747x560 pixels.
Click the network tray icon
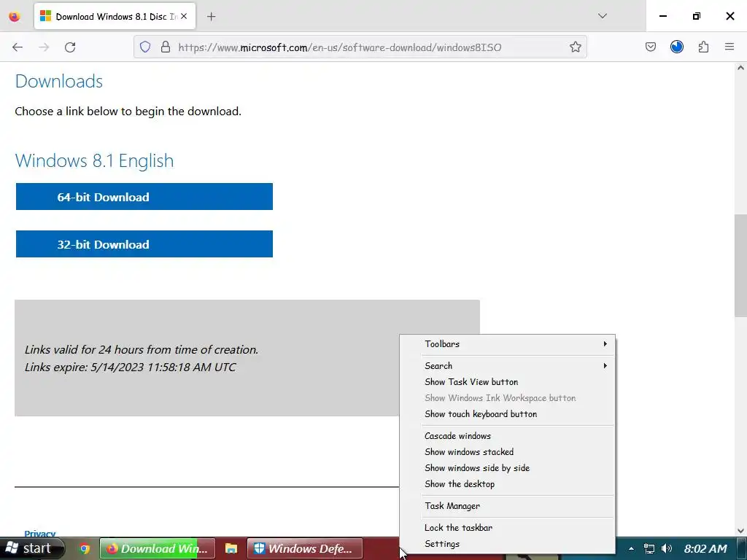[649, 548]
